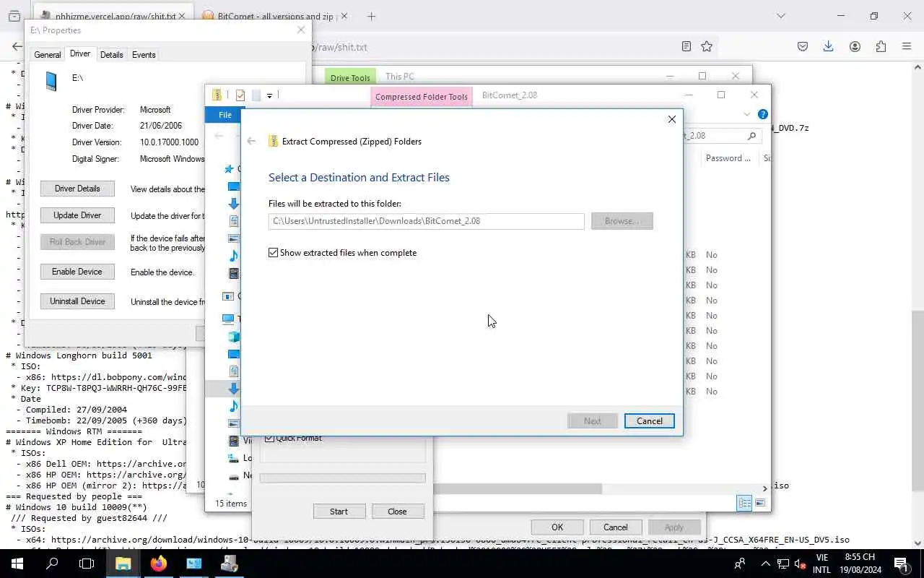The image size is (924, 578).
Task: Switch to details view icon in Explorer status bar
Action: (x=745, y=504)
